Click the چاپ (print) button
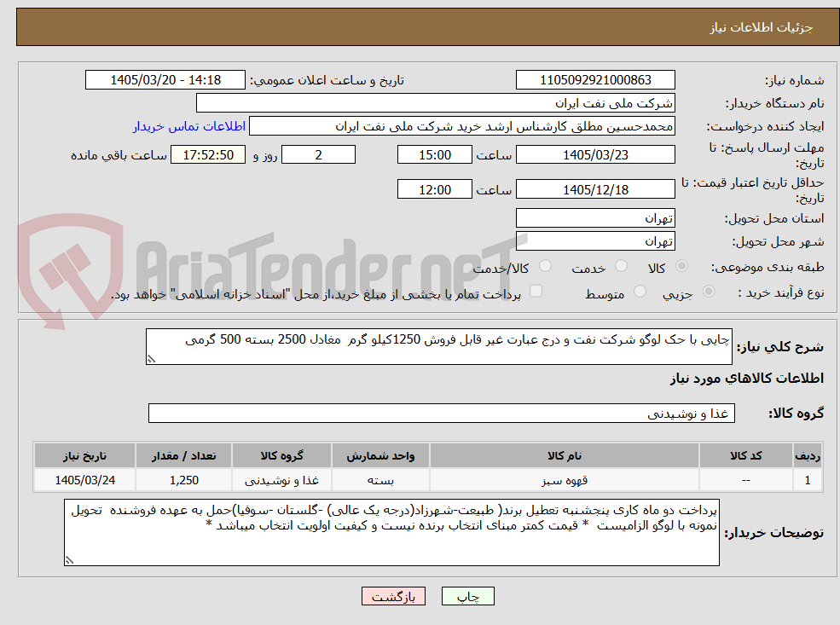The height and width of the screenshot is (625, 840). [x=467, y=596]
